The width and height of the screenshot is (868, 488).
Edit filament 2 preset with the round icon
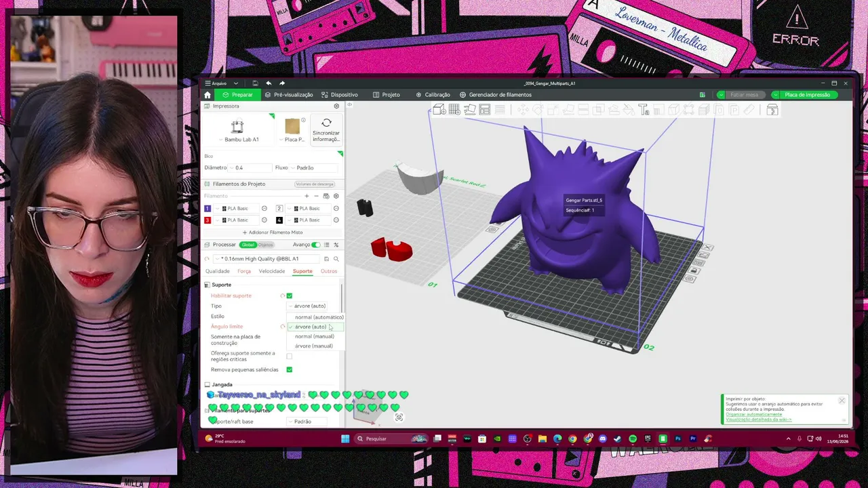(x=336, y=209)
